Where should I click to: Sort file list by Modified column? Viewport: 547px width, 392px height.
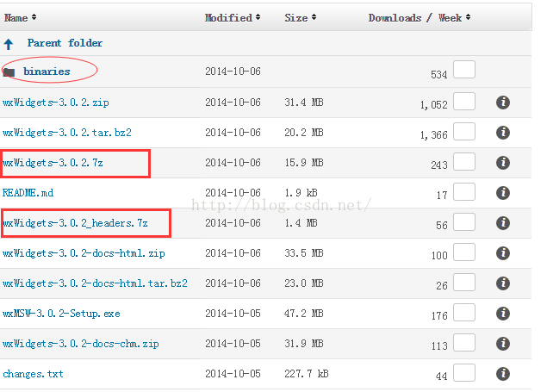[x=233, y=17]
